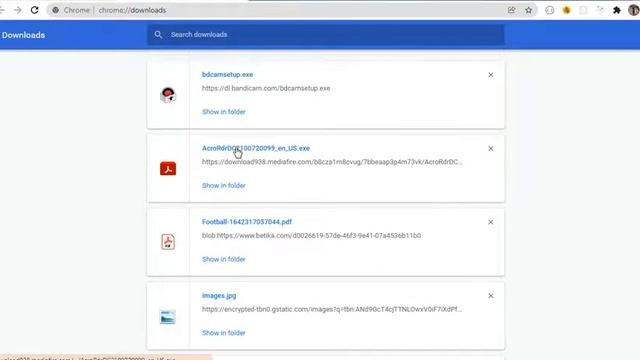Click the Downloads page title
Viewport: 640px width, 360px height.
tap(23, 35)
